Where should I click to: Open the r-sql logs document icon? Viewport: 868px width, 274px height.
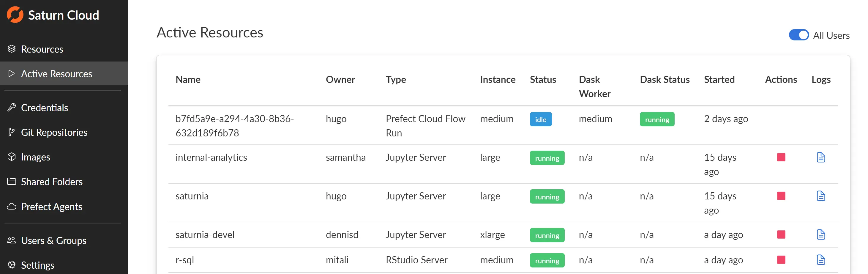click(820, 260)
